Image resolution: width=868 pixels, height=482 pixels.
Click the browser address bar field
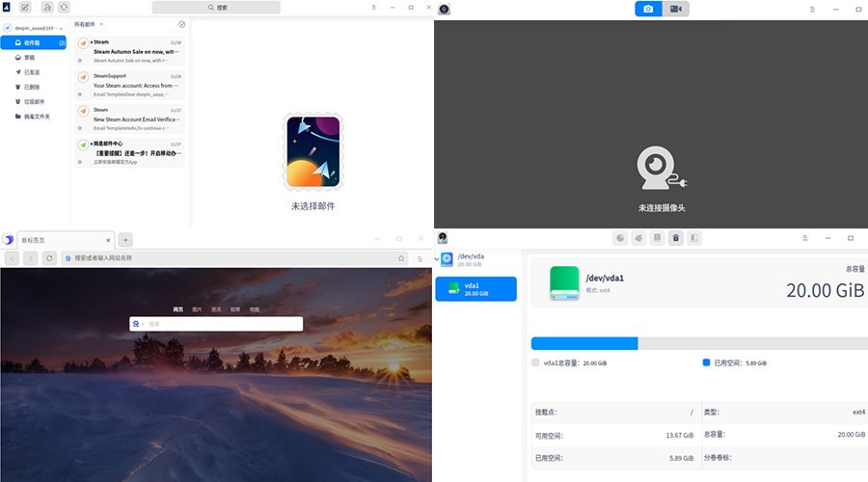point(231,258)
